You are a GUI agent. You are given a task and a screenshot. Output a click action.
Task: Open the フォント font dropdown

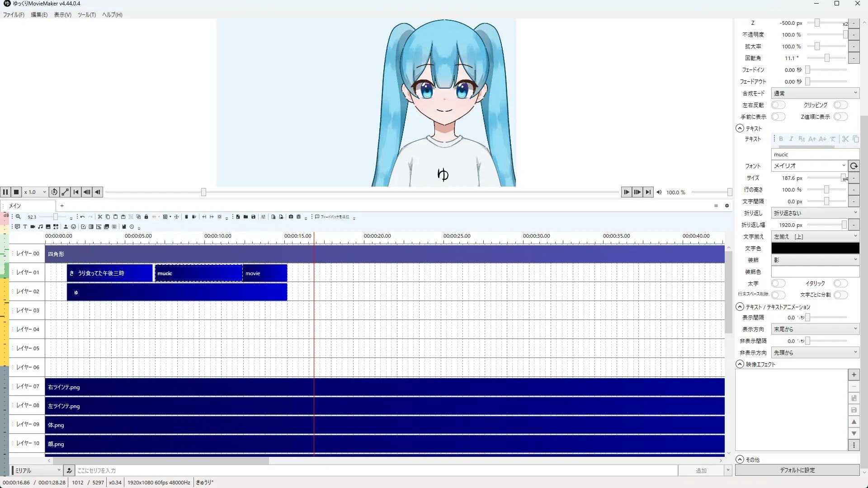coord(809,166)
